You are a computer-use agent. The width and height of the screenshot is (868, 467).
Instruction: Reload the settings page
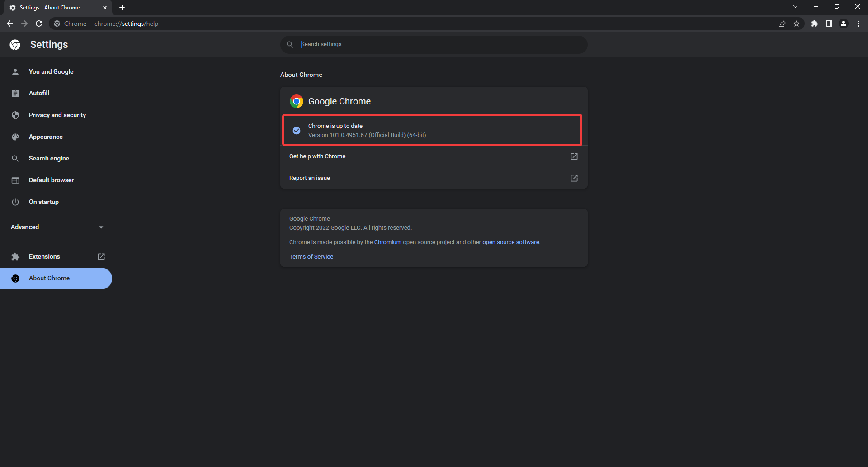point(39,24)
